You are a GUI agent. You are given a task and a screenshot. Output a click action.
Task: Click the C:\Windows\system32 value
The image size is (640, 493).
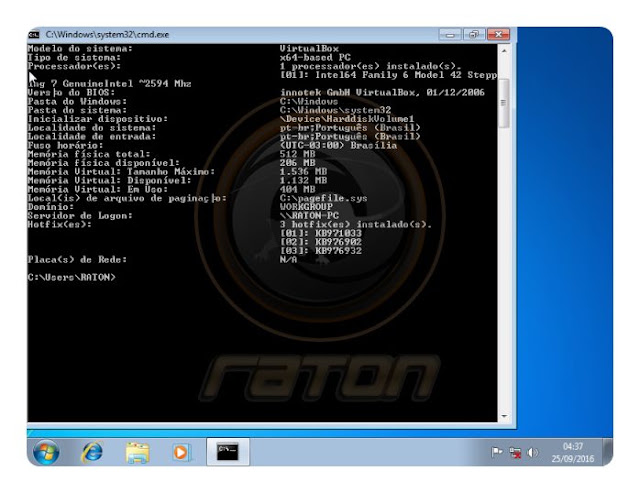[x=336, y=110]
